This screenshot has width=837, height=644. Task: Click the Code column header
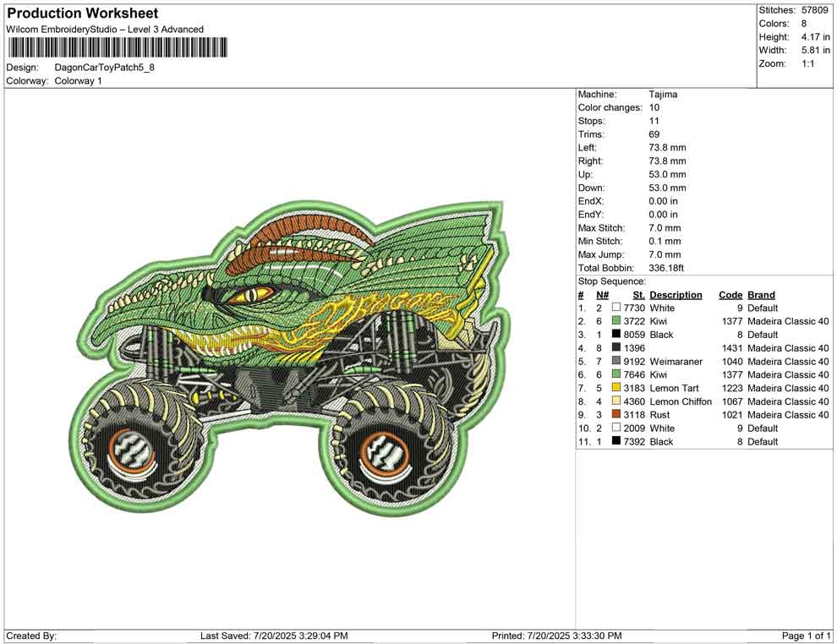click(x=730, y=294)
